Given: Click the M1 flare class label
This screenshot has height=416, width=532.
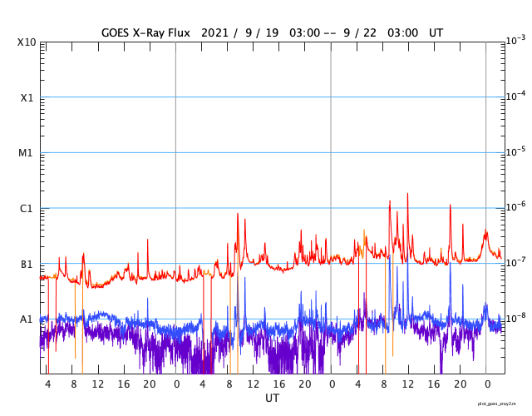Looking at the screenshot, I should pos(26,153).
